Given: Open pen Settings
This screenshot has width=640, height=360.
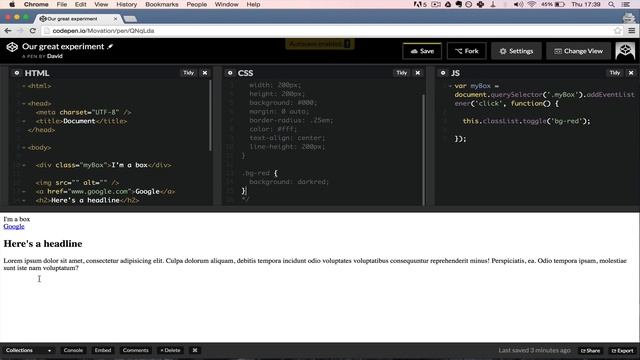Looking at the screenshot, I should (516, 51).
